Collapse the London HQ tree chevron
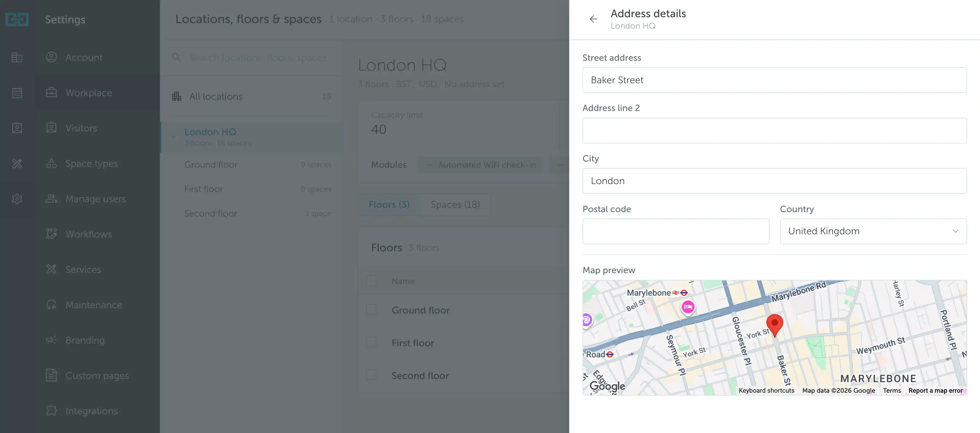Viewport: 980px width, 433px height. pos(173,136)
